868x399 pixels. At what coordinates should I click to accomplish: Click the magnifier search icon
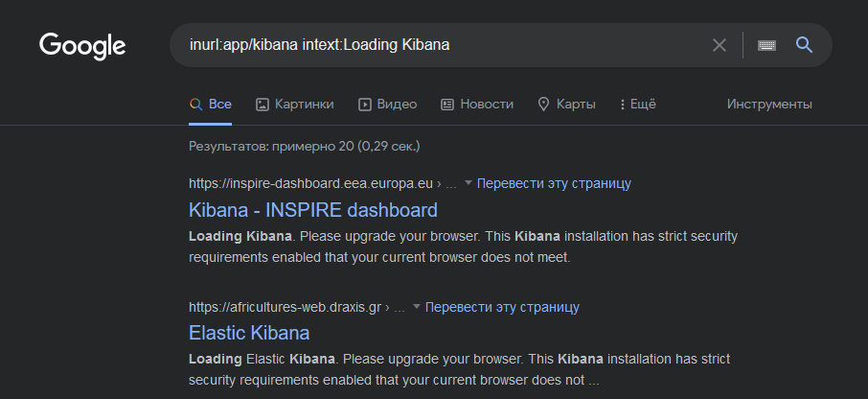click(804, 45)
